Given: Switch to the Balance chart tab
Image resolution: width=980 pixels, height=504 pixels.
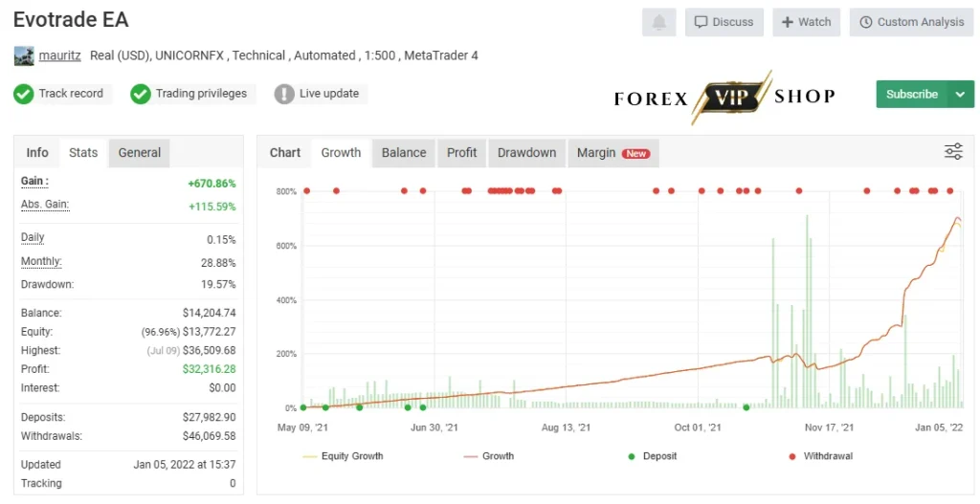Looking at the screenshot, I should tap(404, 153).
